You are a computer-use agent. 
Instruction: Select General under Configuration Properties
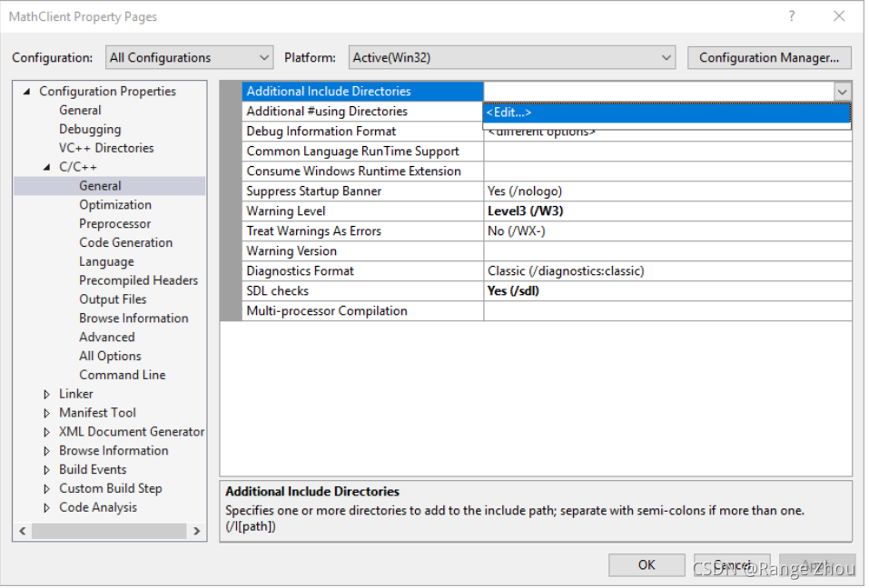pos(80,110)
